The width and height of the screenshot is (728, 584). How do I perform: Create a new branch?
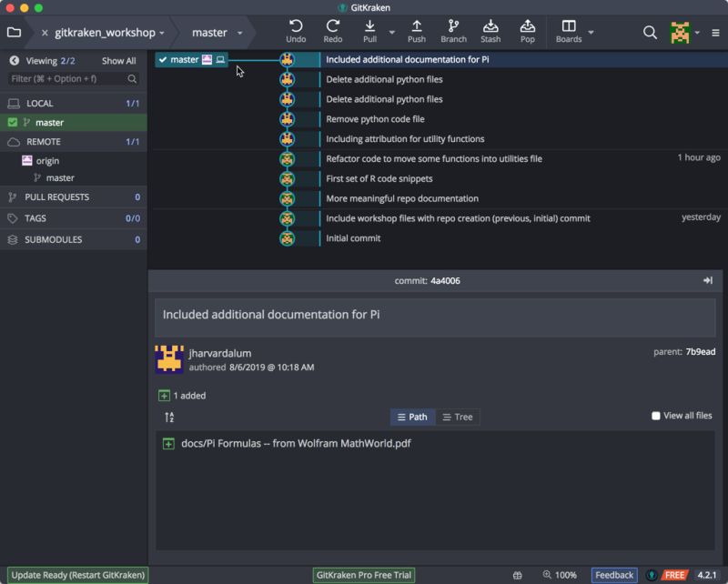pos(454,31)
